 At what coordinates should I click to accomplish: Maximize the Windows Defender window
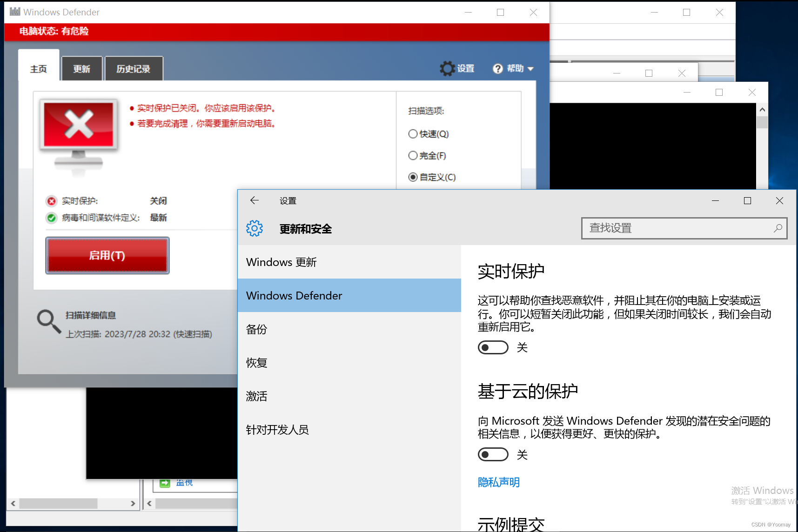click(x=500, y=13)
